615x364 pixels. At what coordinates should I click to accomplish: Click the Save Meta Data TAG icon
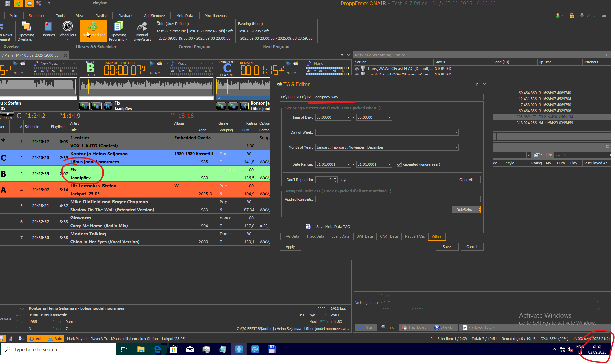coord(308,227)
